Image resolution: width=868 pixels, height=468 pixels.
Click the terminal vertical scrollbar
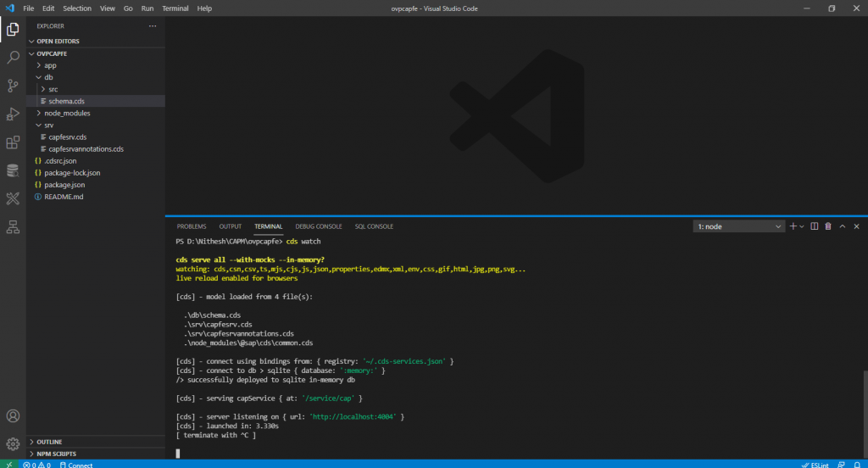tap(865, 414)
